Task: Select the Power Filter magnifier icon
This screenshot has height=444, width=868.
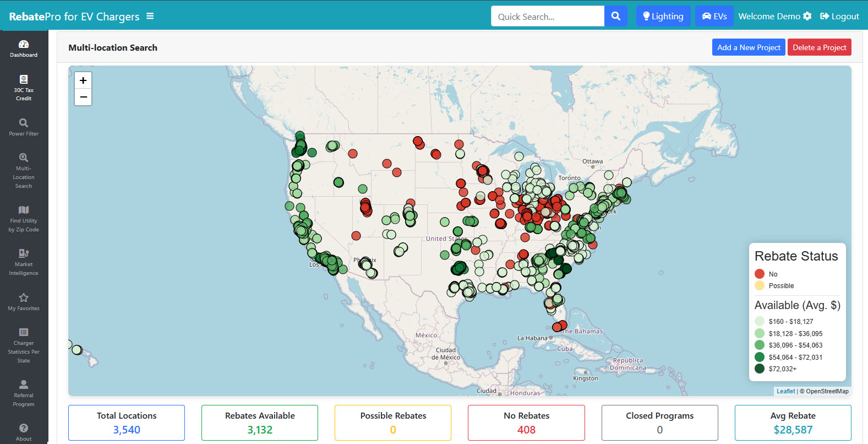Action: [x=24, y=123]
